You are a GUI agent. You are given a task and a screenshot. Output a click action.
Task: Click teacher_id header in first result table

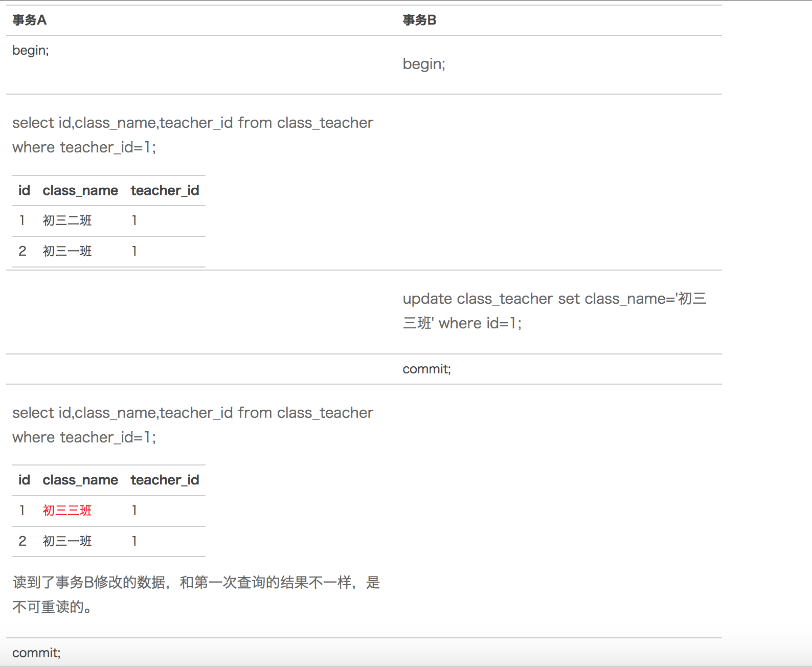point(165,190)
